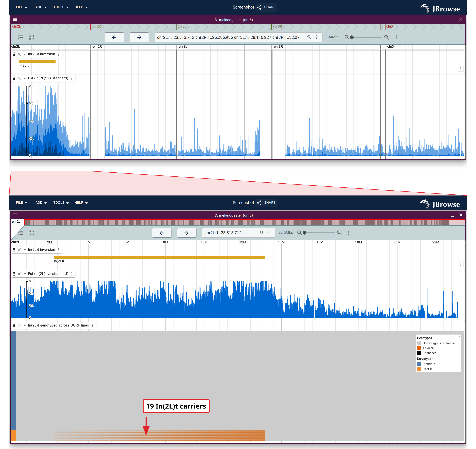Image resolution: width=476 pixels, height=449 pixels.
Task: Open genotyped DGRP lines track menu
Action: pos(93,325)
